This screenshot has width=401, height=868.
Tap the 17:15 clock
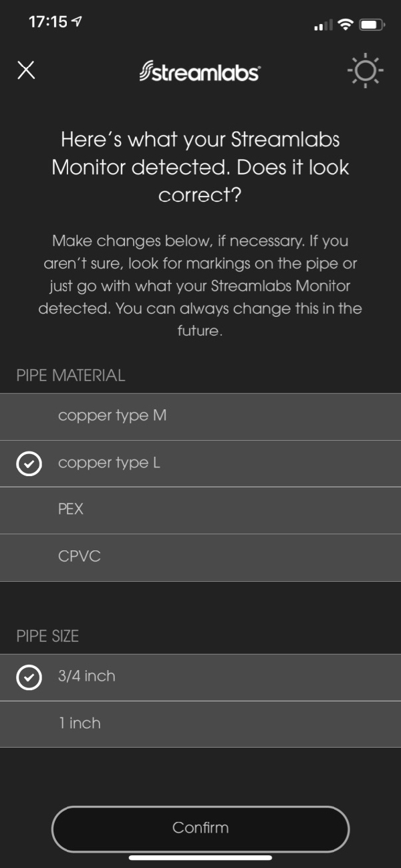48,22
